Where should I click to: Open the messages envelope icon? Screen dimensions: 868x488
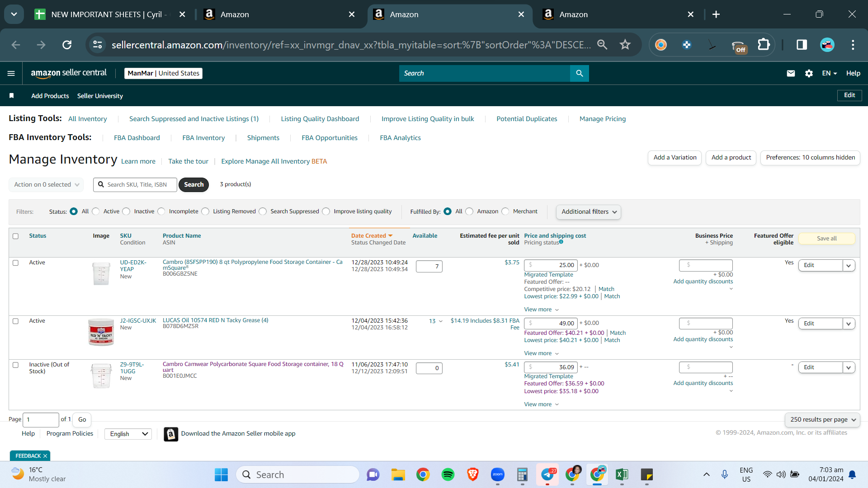point(791,73)
